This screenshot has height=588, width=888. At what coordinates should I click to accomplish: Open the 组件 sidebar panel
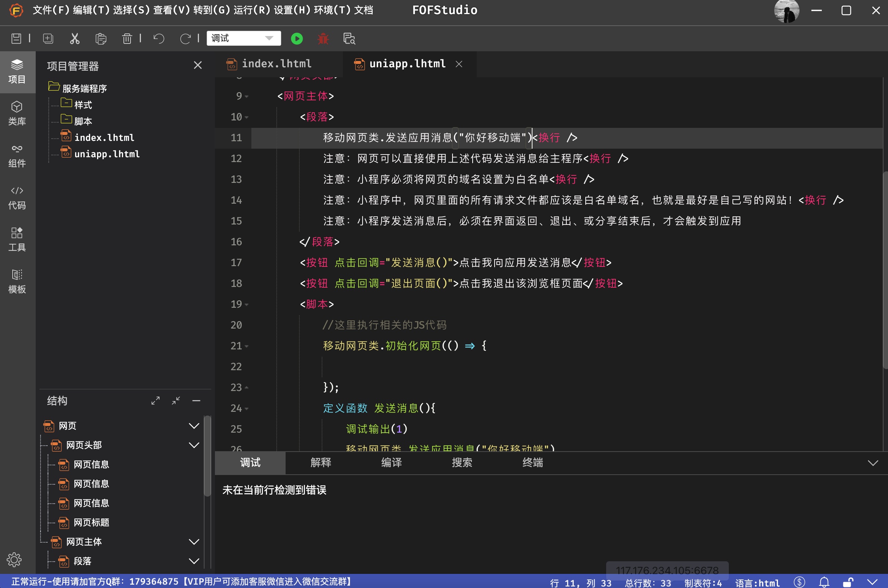(x=17, y=156)
